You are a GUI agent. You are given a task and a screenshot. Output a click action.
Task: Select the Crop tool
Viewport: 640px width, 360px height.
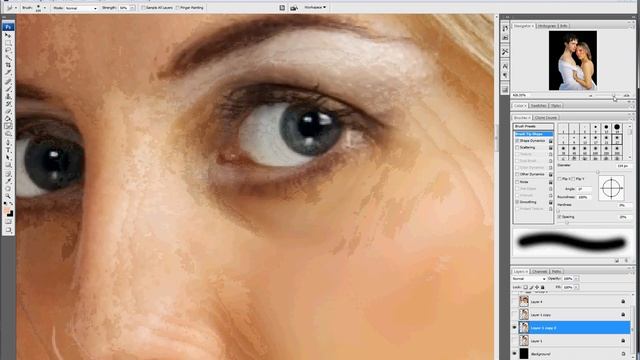coord(8,65)
